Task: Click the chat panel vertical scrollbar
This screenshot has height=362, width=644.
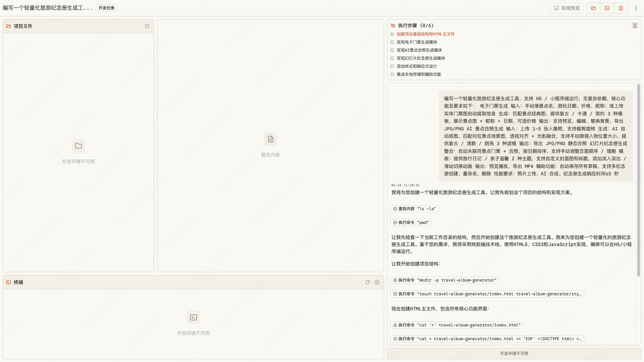Action: tap(638, 181)
